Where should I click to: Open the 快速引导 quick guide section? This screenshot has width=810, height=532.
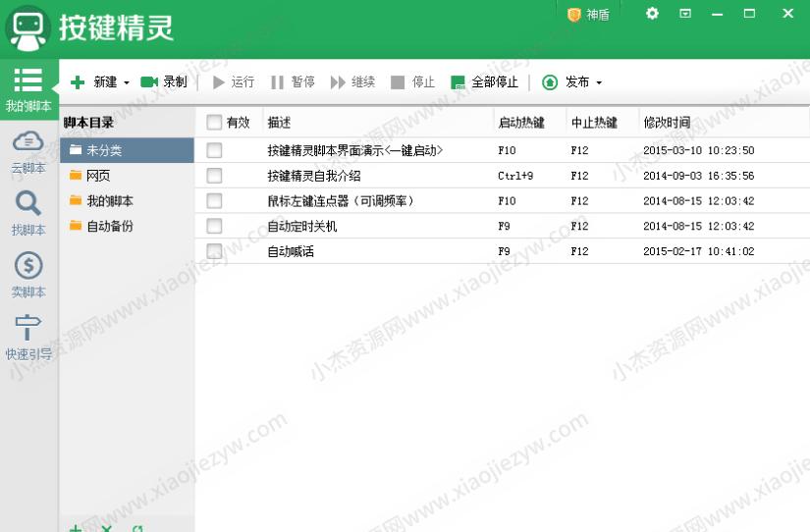click(x=28, y=338)
